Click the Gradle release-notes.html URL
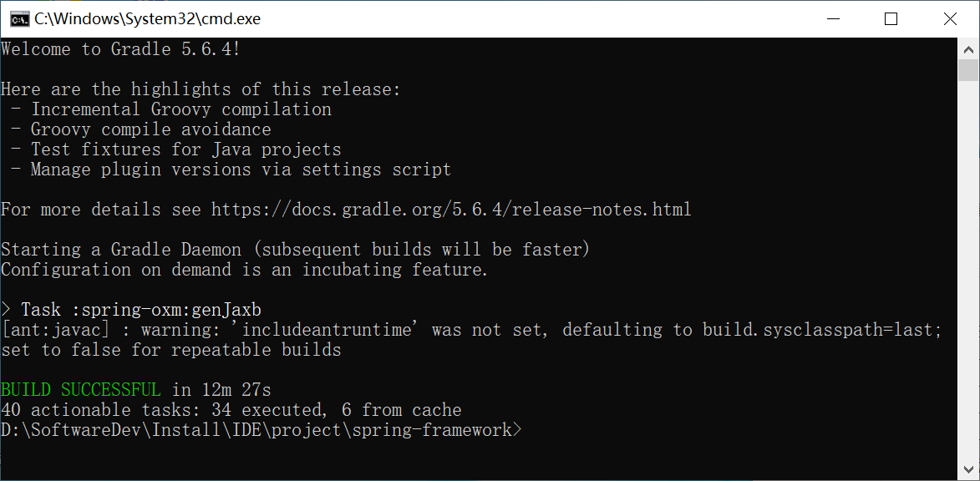980x481 pixels. (x=451, y=210)
